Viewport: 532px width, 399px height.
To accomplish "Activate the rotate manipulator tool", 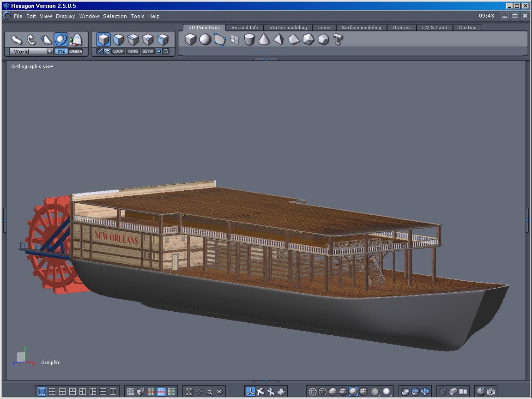I will [31, 40].
